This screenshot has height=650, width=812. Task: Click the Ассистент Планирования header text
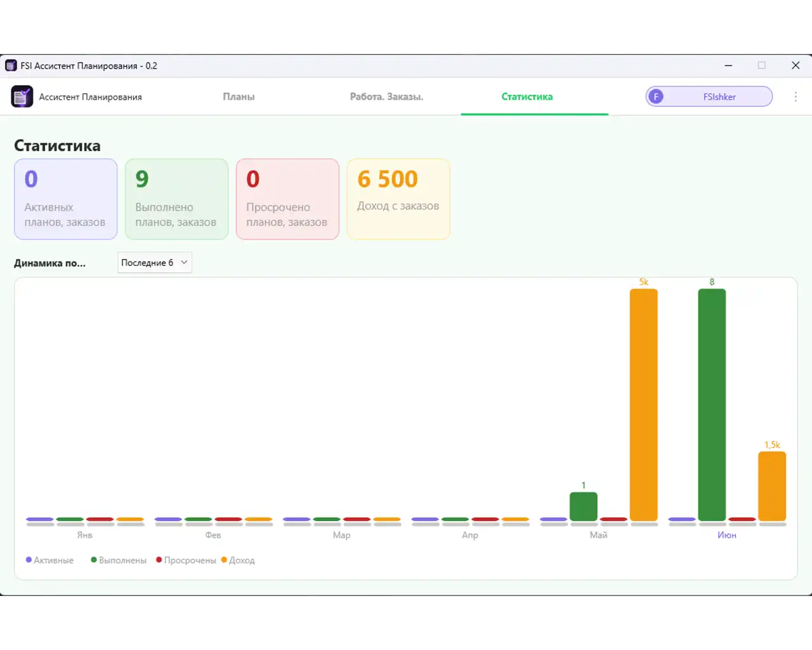(90, 96)
